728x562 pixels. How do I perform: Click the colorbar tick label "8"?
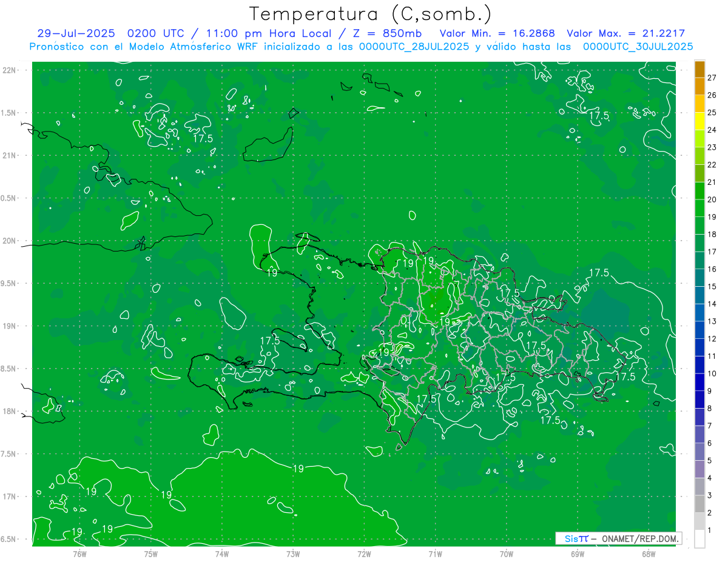[710, 409]
